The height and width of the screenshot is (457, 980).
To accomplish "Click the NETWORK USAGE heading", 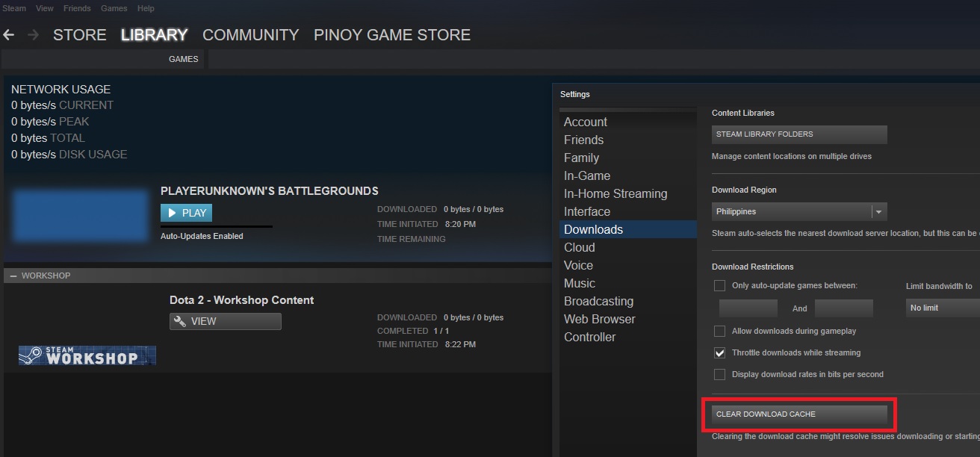I will (61, 89).
